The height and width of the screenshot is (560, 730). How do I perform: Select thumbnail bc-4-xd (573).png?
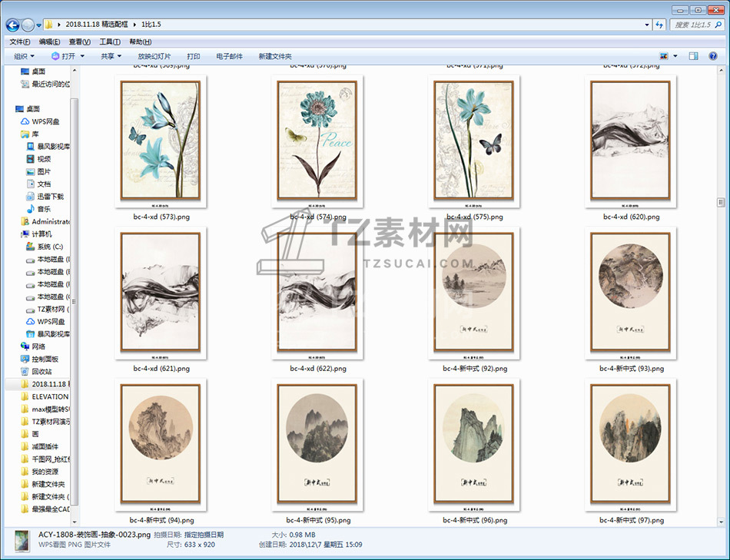(161, 141)
